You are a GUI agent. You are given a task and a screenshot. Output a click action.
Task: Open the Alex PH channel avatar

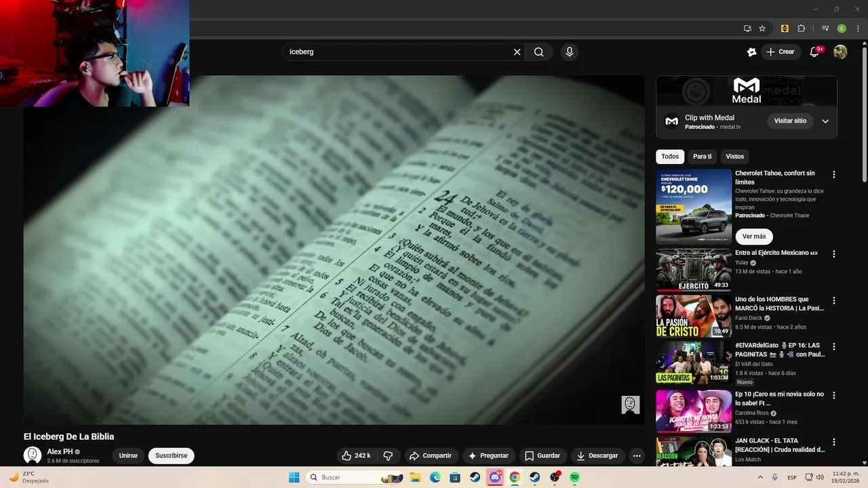tap(33, 455)
